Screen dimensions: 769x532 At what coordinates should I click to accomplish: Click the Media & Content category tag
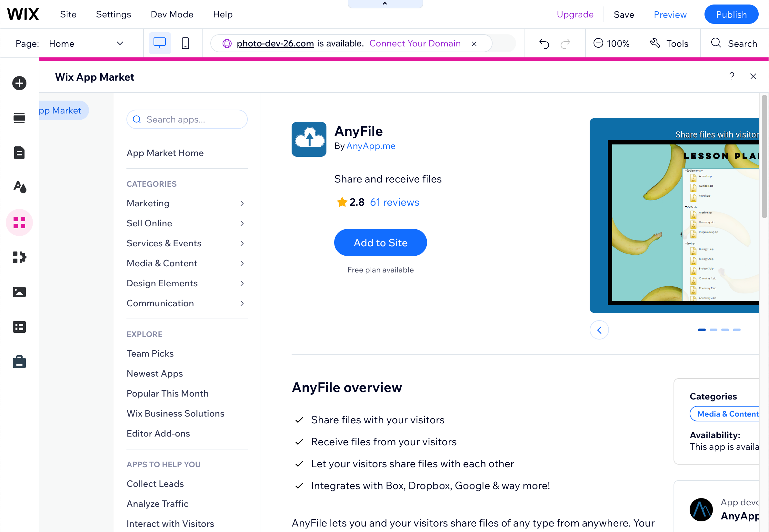click(724, 414)
